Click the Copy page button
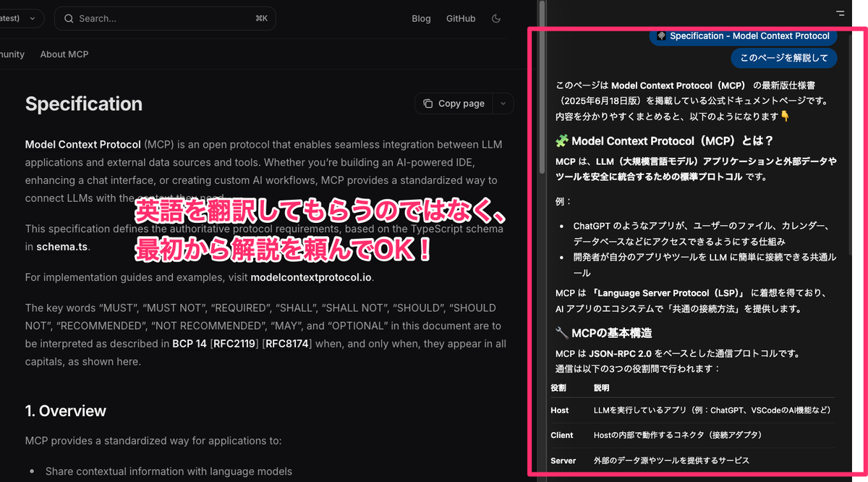 pyautogui.click(x=454, y=103)
